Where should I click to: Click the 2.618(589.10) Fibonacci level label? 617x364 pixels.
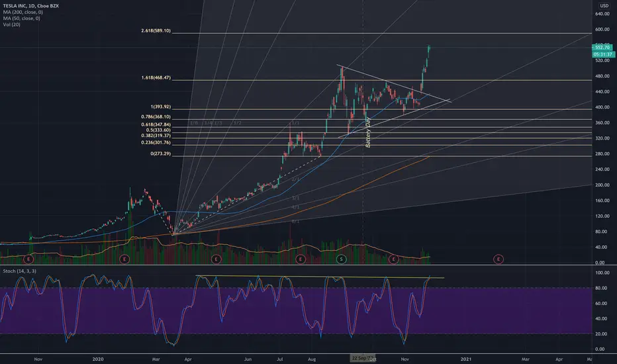click(156, 30)
